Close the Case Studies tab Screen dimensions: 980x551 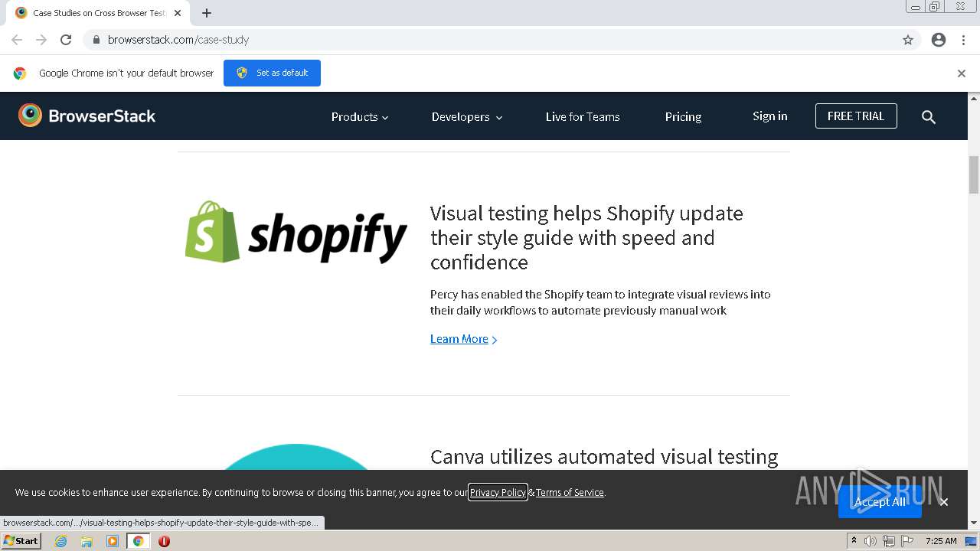(x=178, y=13)
